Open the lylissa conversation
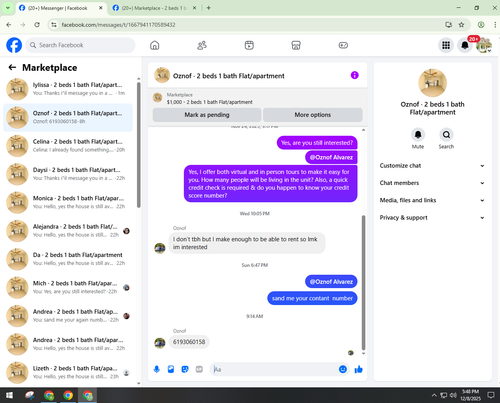The height and width of the screenshot is (403, 500). 68,89
